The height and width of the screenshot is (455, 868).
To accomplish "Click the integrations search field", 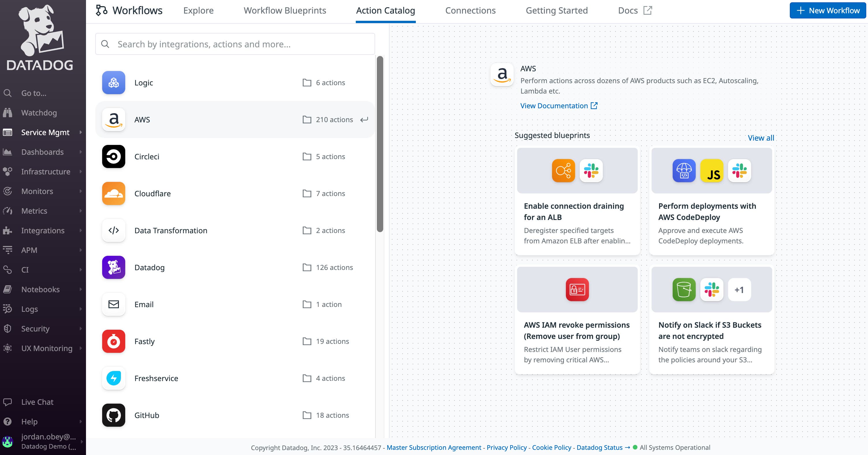I will [235, 44].
